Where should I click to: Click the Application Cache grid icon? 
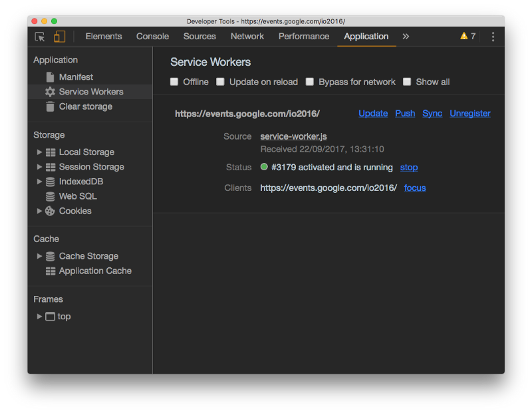[x=50, y=271]
